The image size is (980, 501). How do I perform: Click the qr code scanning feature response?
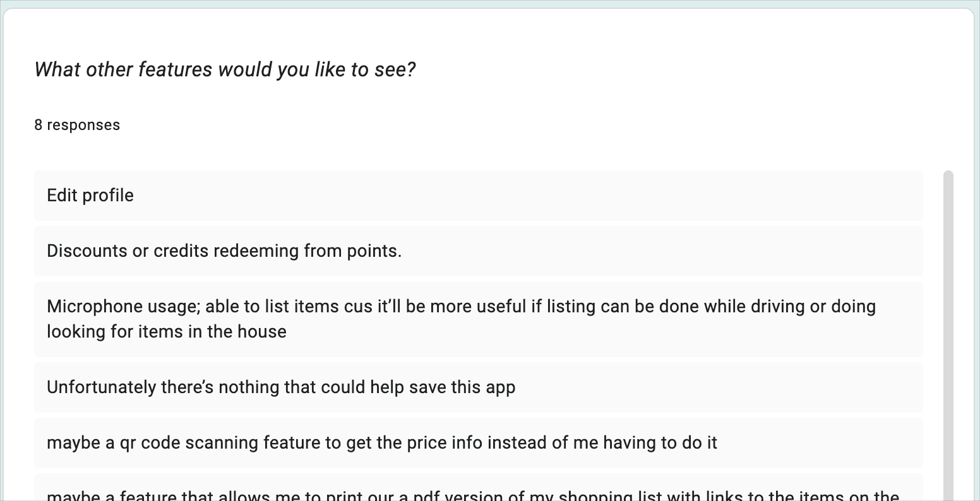[x=478, y=443]
